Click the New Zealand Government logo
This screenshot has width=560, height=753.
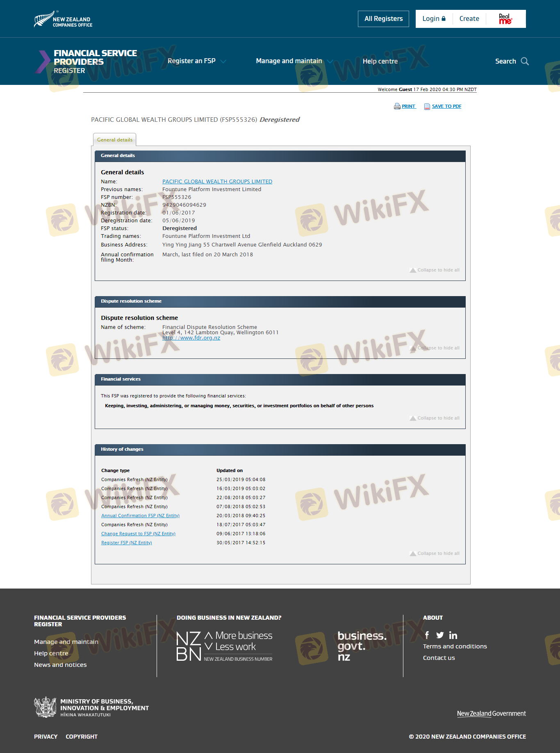point(491,714)
